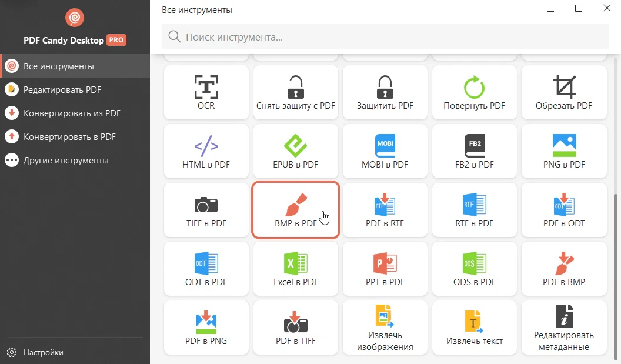Open PNG в PDF converter

(564, 151)
